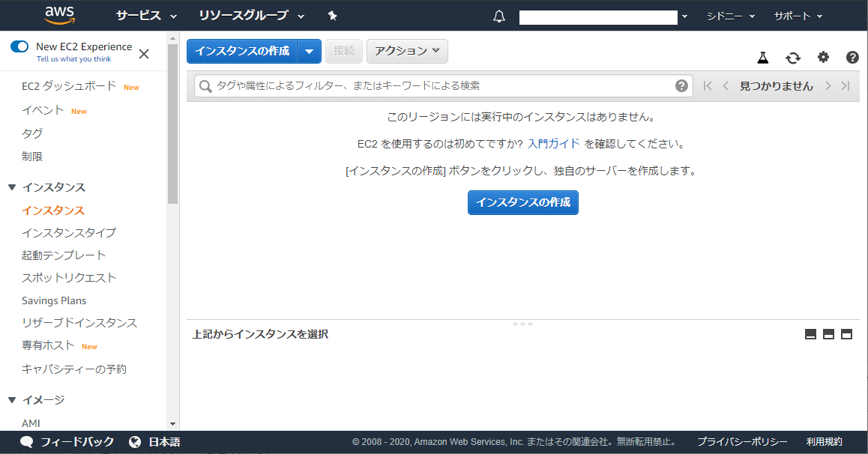Click the centered インスタンスの作成 button

tap(523, 202)
